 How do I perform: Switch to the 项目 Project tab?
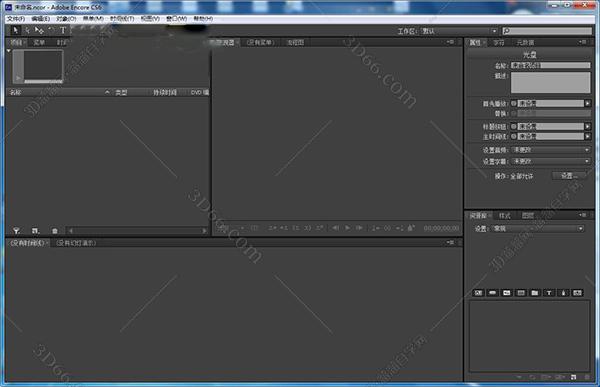pos(16,42)
